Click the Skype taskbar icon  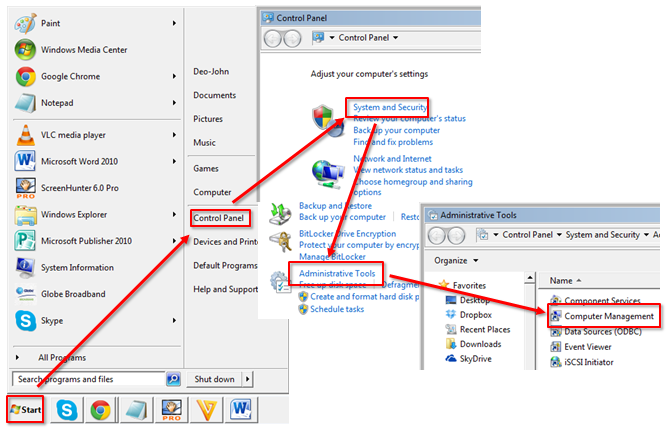tap(67, 410)
